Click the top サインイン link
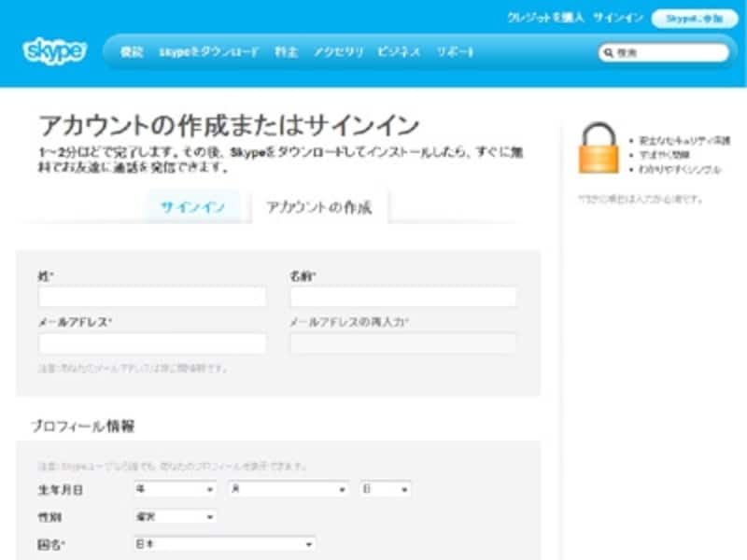Screen dimensions: 747x560 point(618,18)
